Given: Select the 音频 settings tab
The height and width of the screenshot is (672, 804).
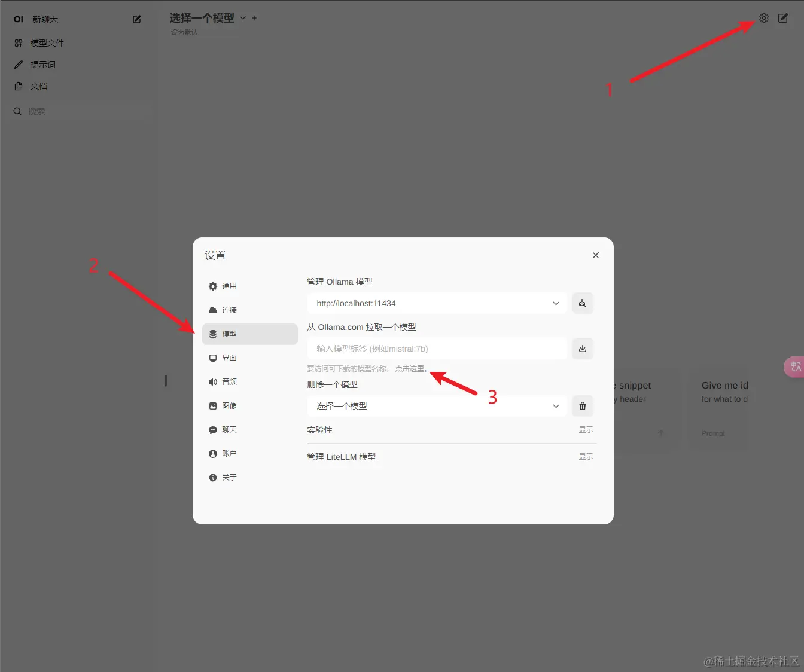Looking at the screenshot, I should click(250, 382).
